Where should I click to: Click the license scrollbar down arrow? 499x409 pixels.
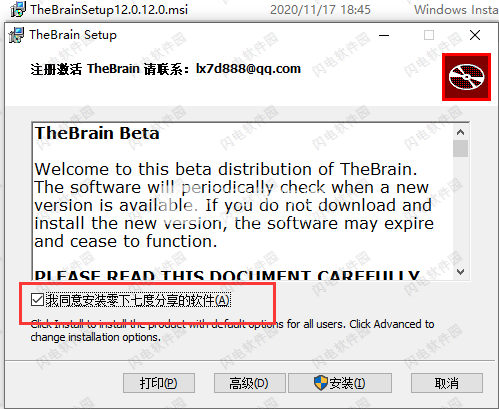(461, 272)
